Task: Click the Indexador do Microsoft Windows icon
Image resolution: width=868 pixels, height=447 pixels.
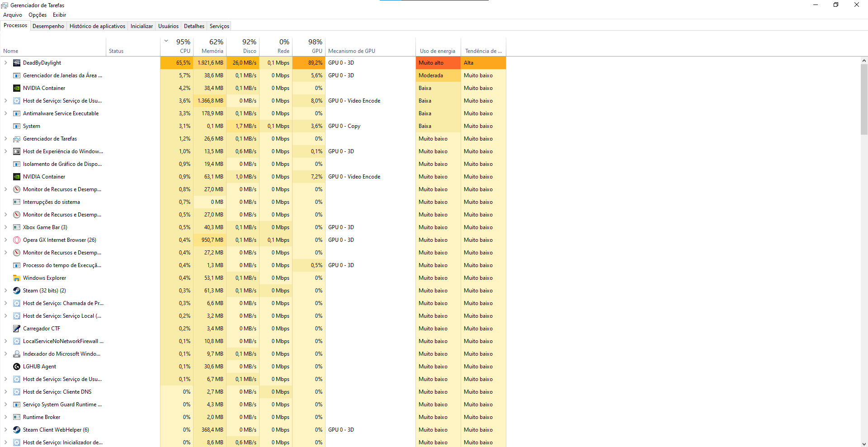Action: click(x=17, y=354)
